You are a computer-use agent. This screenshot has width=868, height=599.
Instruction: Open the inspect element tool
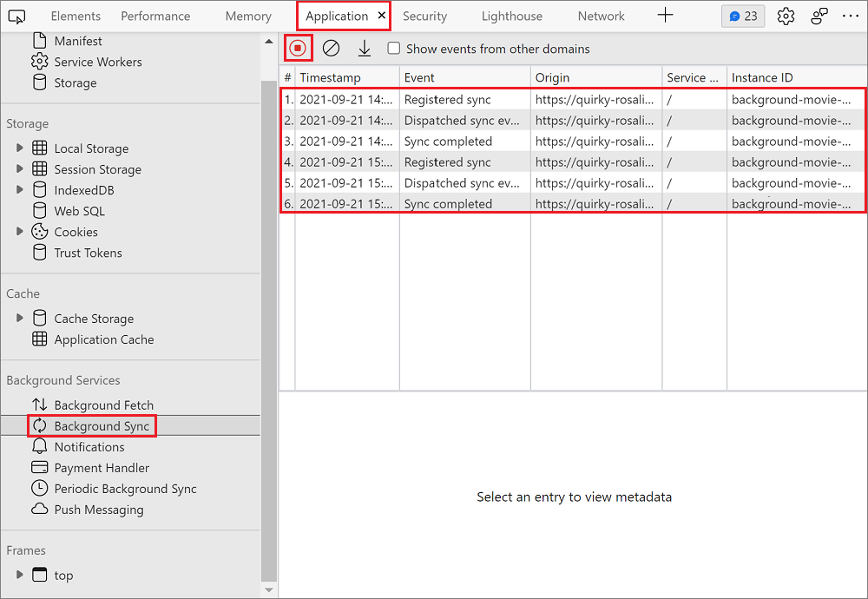click(16, 16)
